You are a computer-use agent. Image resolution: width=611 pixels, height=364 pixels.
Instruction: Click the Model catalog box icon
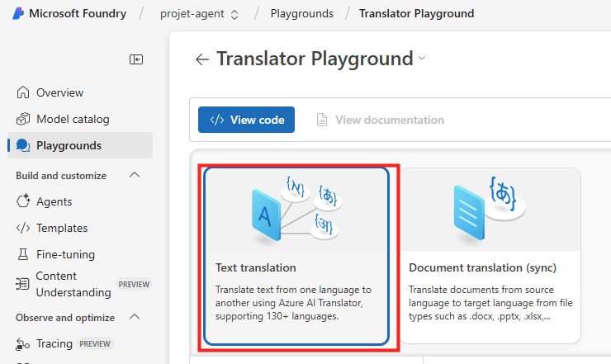coord(23,119)
